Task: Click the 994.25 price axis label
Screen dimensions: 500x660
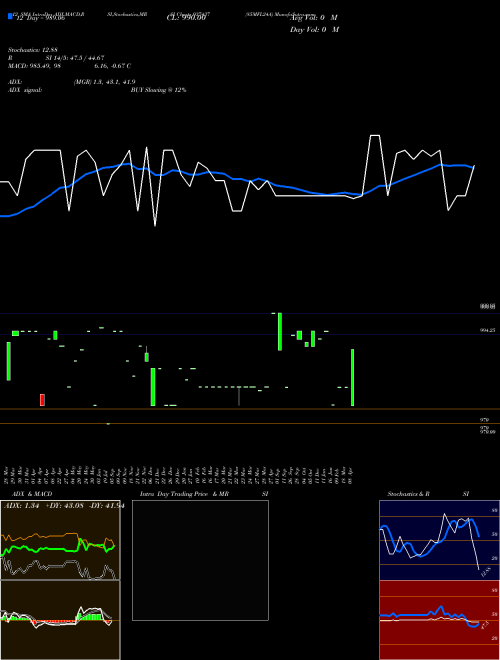Action: tap(487, 330)
